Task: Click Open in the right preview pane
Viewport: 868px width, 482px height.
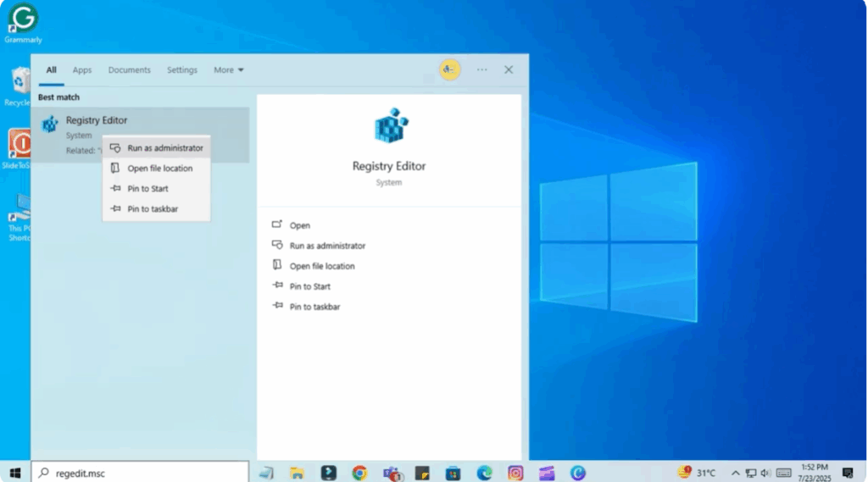Action: coord(300,225)
